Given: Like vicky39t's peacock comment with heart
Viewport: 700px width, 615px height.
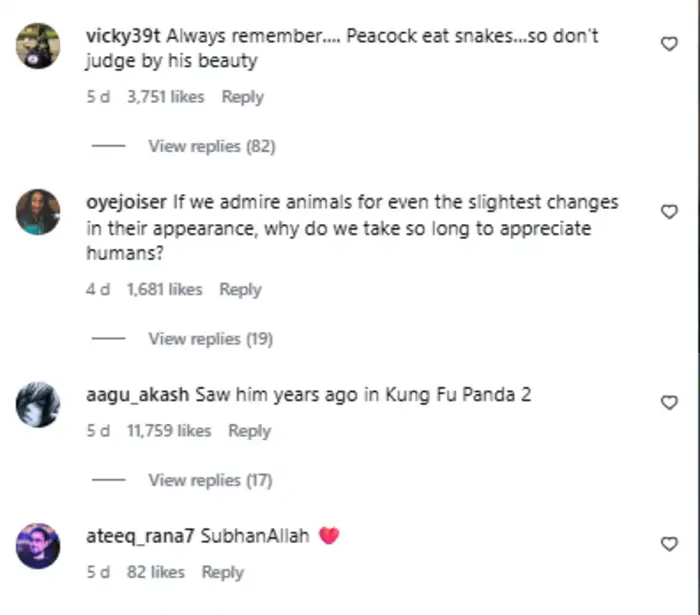Looking at the screenshot, I should click(670, 43).
